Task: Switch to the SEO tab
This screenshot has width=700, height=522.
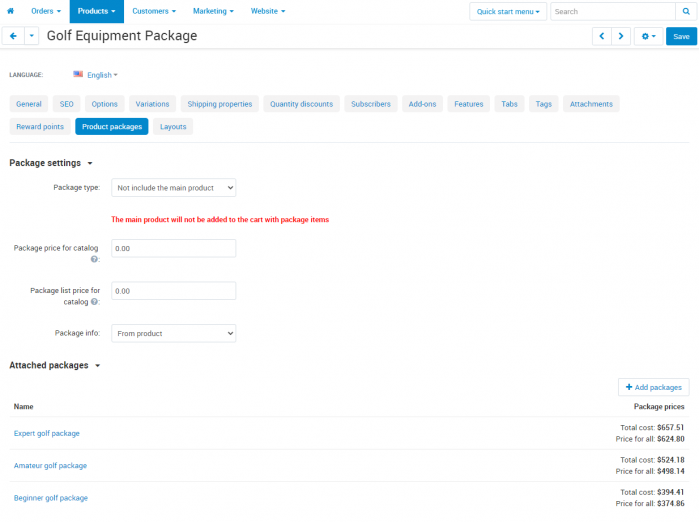Action: (x=67, y=104)
